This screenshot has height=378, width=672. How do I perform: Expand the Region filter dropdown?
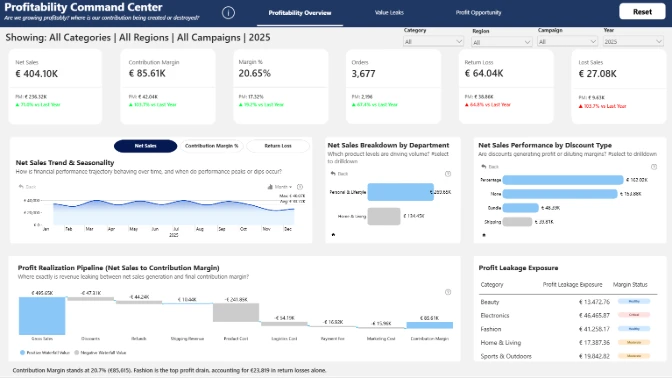502,42
